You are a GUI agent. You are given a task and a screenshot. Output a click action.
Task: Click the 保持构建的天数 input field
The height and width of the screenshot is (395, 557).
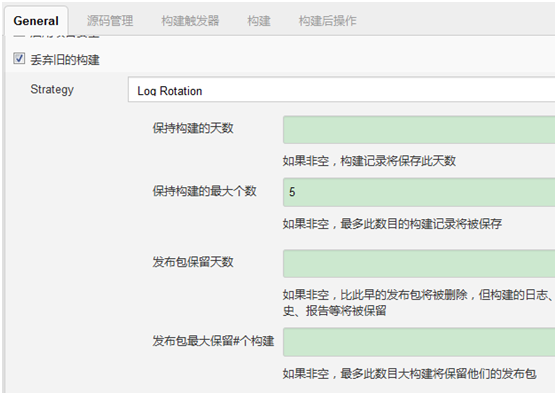[x=419, y=130]
